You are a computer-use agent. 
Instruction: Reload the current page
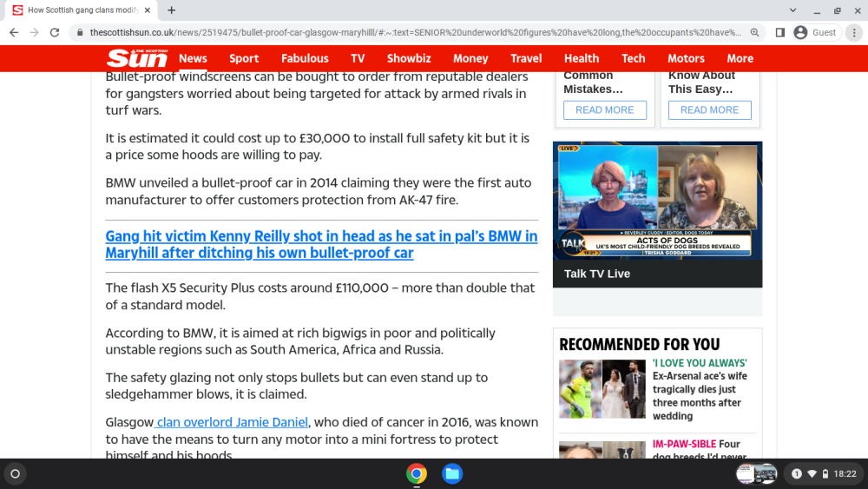pos(55,33)
